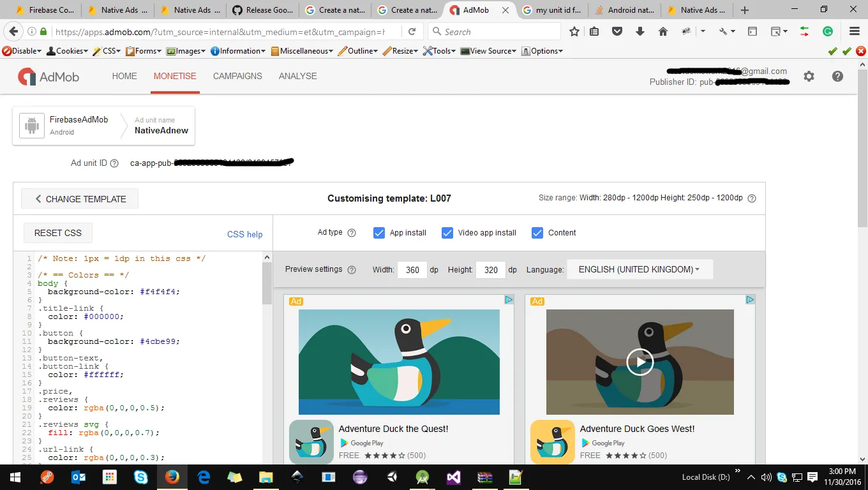Open the ANALYSE tab
Image resolution: width=868 pixels, height=490 pixels.
(298, 76)
